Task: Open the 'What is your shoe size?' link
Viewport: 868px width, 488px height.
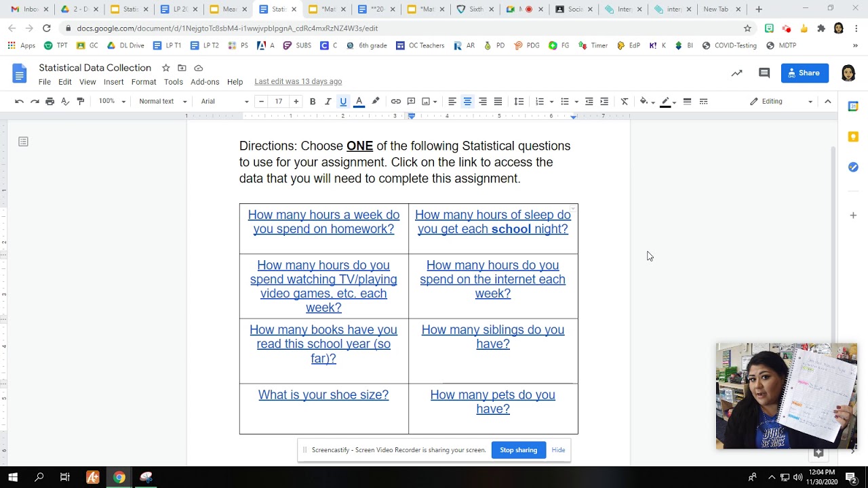Action: (x=323, y=394)
